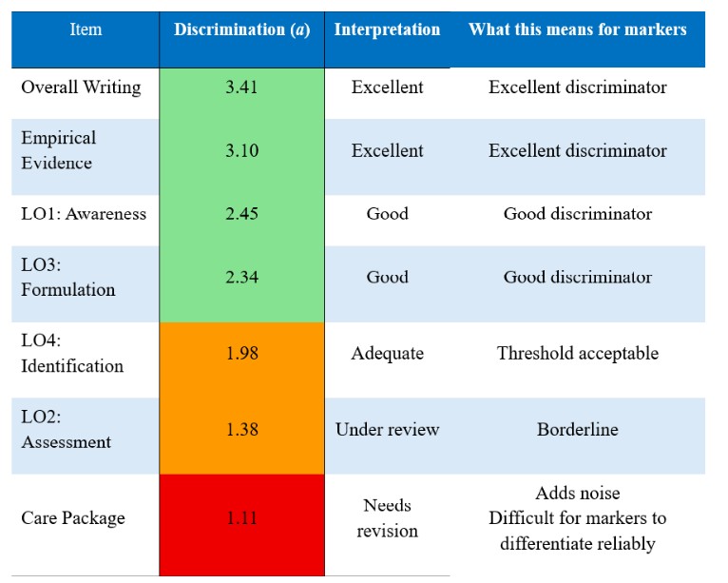This screenshot has width=728, height=583.
Task: Select 'What this means for markers' header
Action: [x=578, y=40]
